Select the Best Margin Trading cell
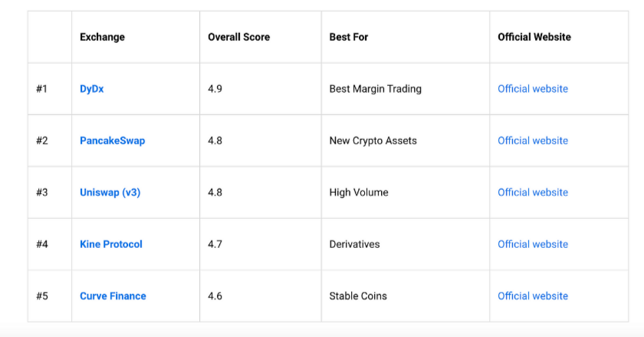This screenshot has height=337, width=644. click(x=376, y=89)
